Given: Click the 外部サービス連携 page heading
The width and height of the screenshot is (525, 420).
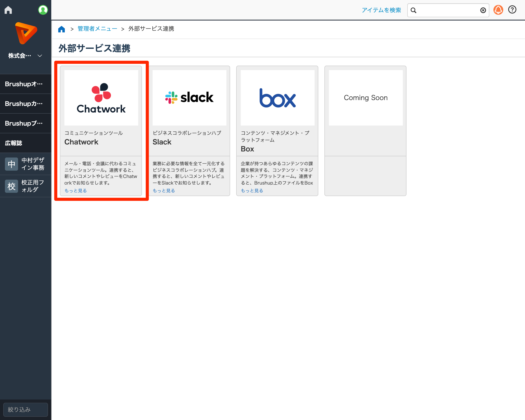Looking at the screenshot, I should click(x=94, y=48).
